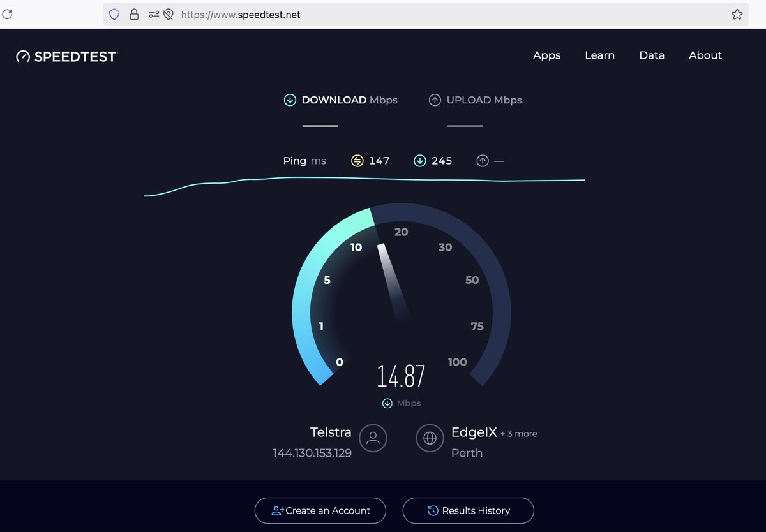This screenshot has height=532, width=766.
Task: Click the Ping ms label
Action: click(x=304, y=161)
